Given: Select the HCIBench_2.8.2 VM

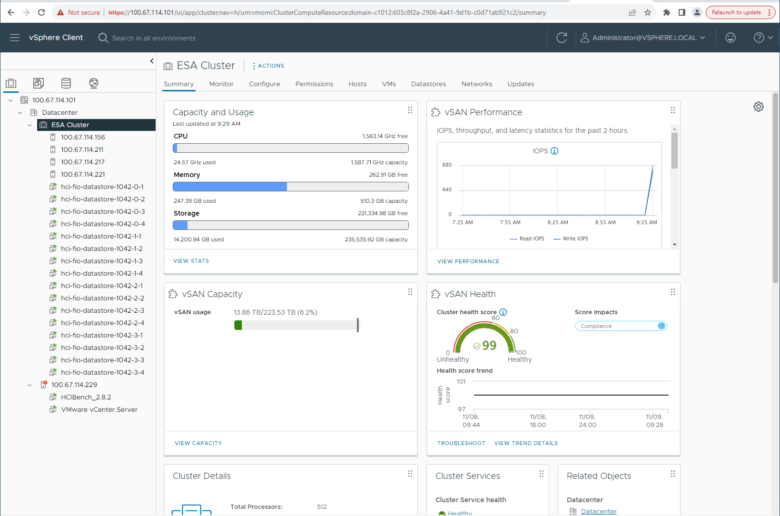Looking at the screenshot, I should [86, 397].
